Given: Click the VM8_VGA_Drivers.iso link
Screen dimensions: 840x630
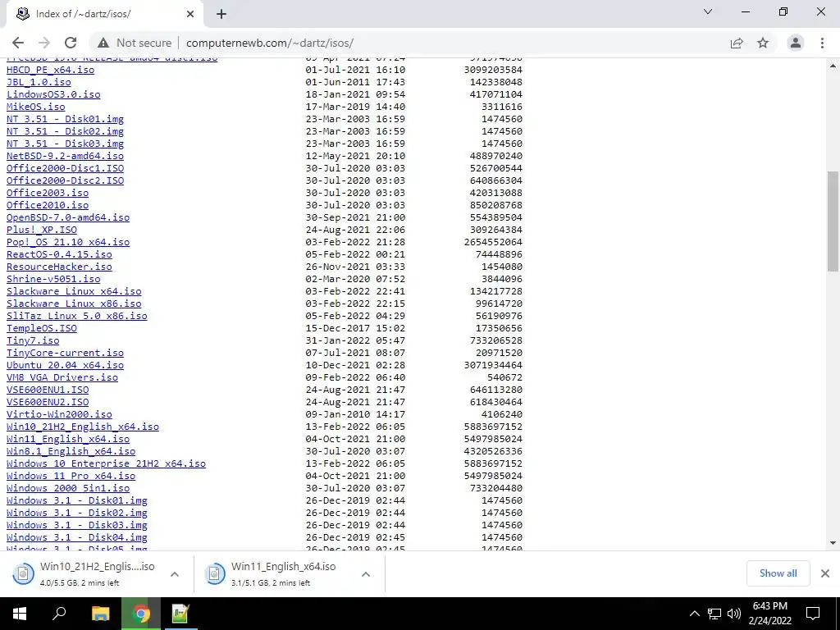Looking at the screenshot, I should pyautogui.click(x=62, y=377).
